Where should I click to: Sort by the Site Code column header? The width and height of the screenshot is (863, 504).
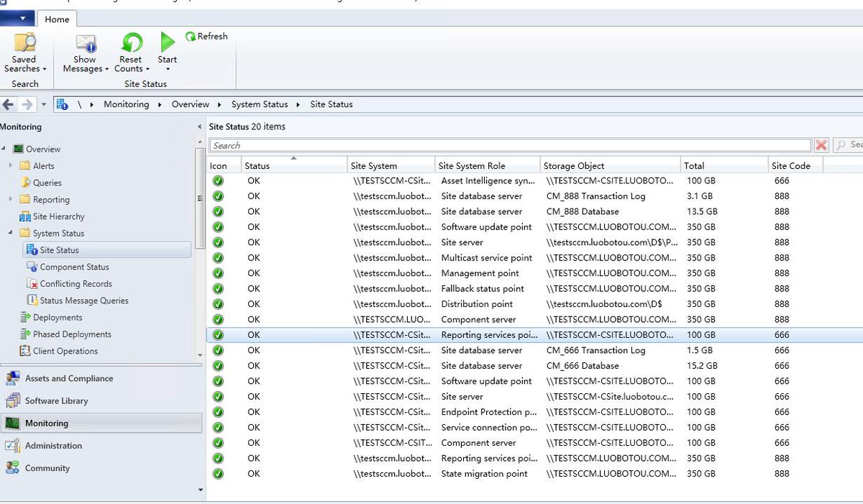pyautogui.click(x=795, y=165)
